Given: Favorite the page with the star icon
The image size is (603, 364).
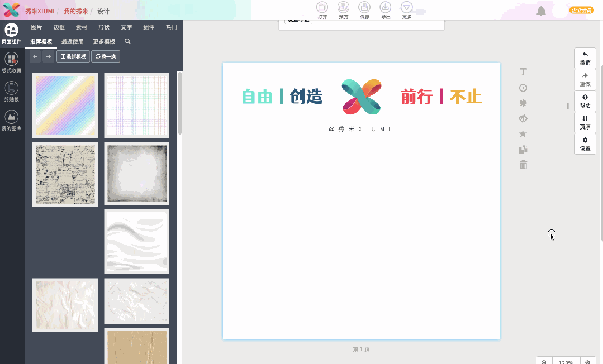Looking at the screenshot, I should click(523, 133).
